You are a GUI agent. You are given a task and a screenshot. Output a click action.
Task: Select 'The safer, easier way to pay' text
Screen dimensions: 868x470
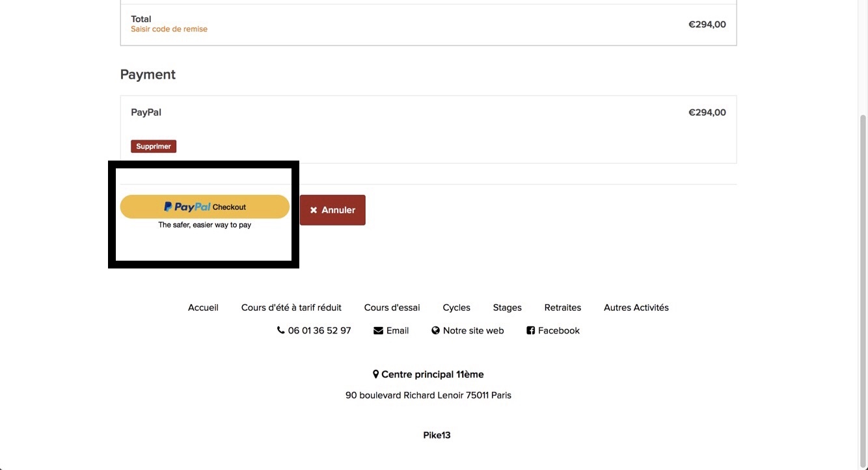(x=204, y=225)
